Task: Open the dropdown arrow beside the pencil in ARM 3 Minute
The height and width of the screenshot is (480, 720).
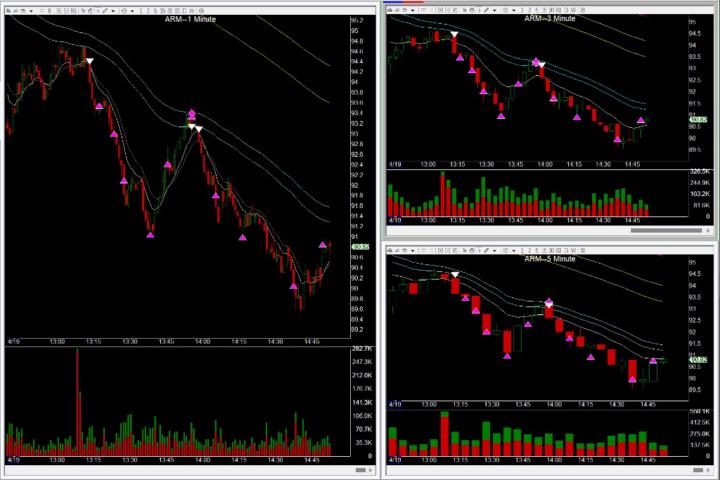Action: click(x=495, y=10)
